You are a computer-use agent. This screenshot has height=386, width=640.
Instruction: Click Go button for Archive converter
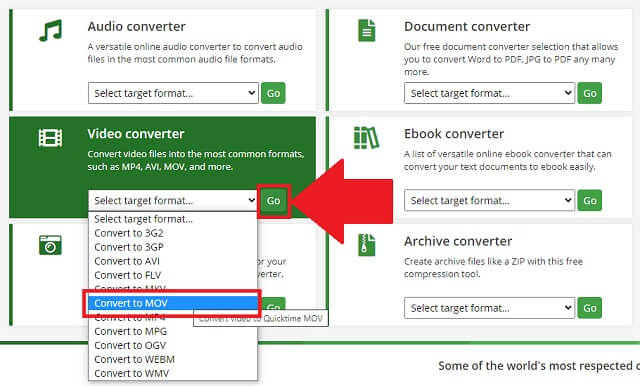[589, 308]
